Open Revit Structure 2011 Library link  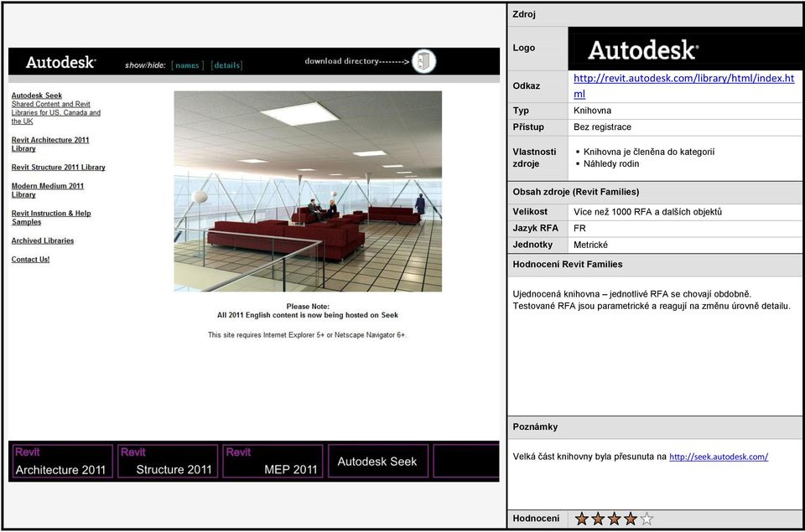pyautogui.click(x=58, y=168)
